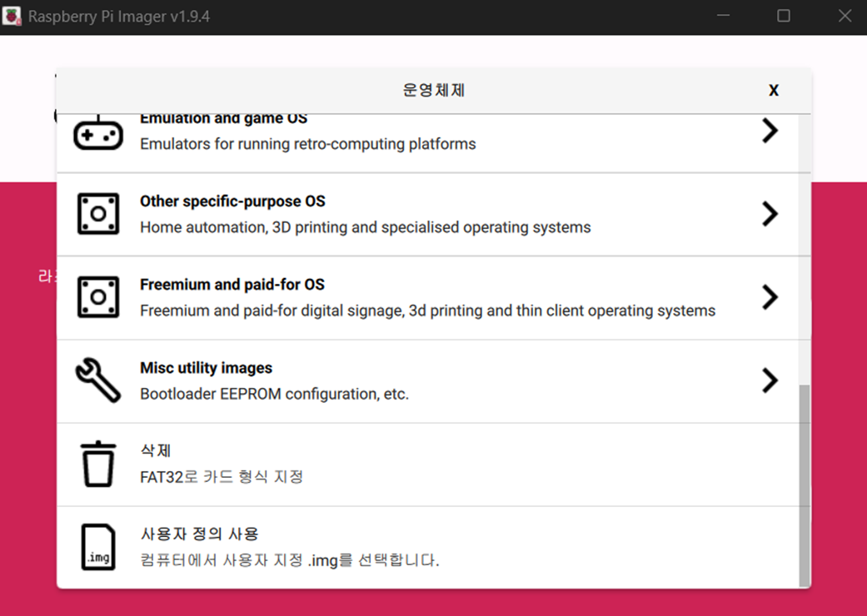This screenshot has width=867, height=616.
Task: Expand the Other specific-purpose OS chevron
Action: point(770,214)
